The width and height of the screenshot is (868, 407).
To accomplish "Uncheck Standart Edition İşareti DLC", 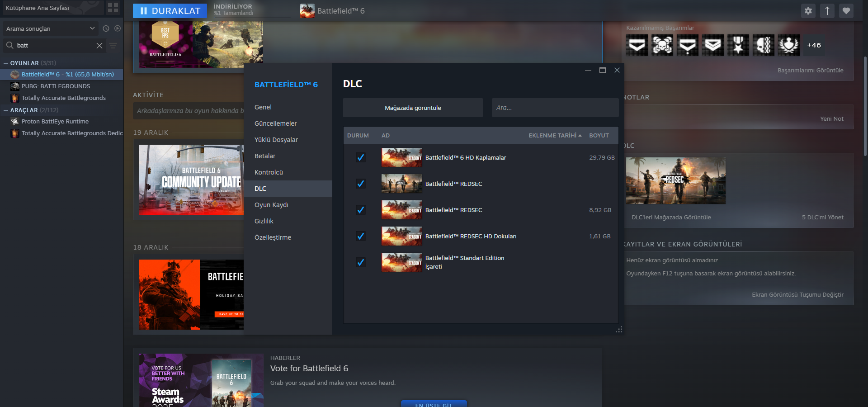I will (360, 262).
